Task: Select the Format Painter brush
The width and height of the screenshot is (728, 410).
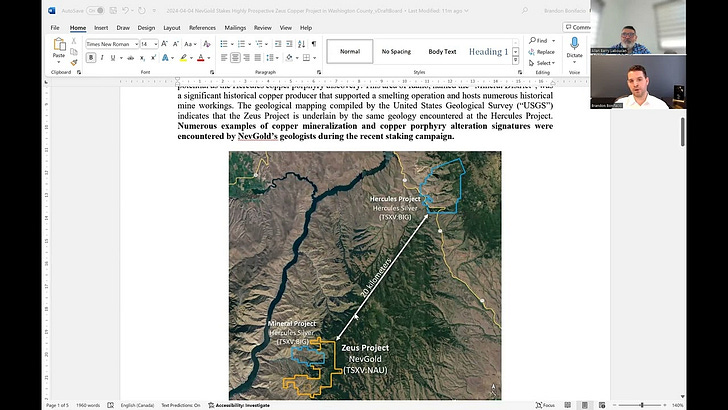Action: coord(74,62)
